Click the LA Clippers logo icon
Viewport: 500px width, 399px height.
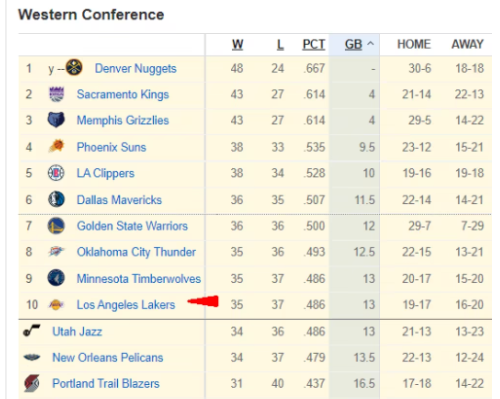[x=56, y=173]
